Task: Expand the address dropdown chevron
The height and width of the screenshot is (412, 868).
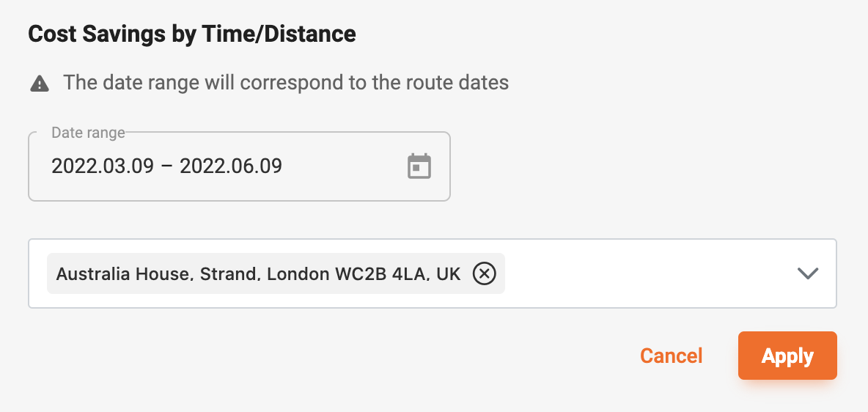Action: [808, 273]
